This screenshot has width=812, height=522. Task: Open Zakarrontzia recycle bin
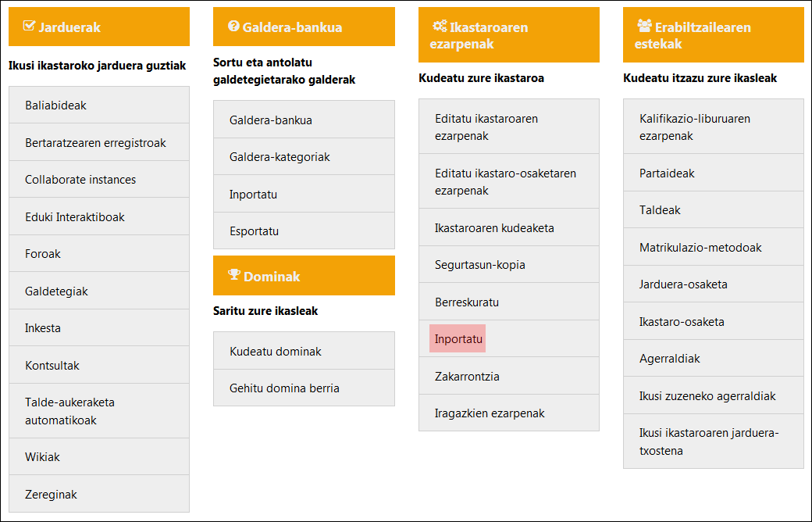[467, 377]
